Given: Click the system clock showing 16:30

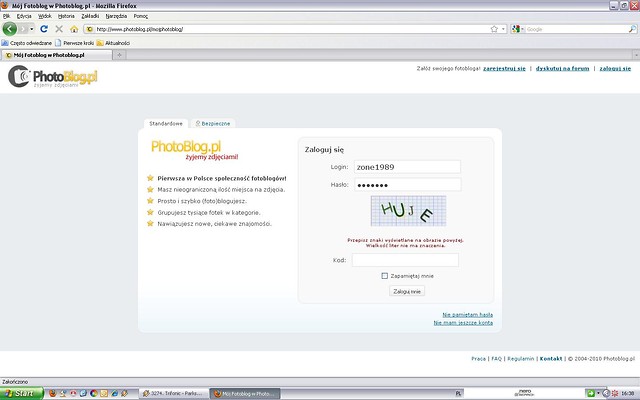Looking at the screenshot, I should 628,393.
